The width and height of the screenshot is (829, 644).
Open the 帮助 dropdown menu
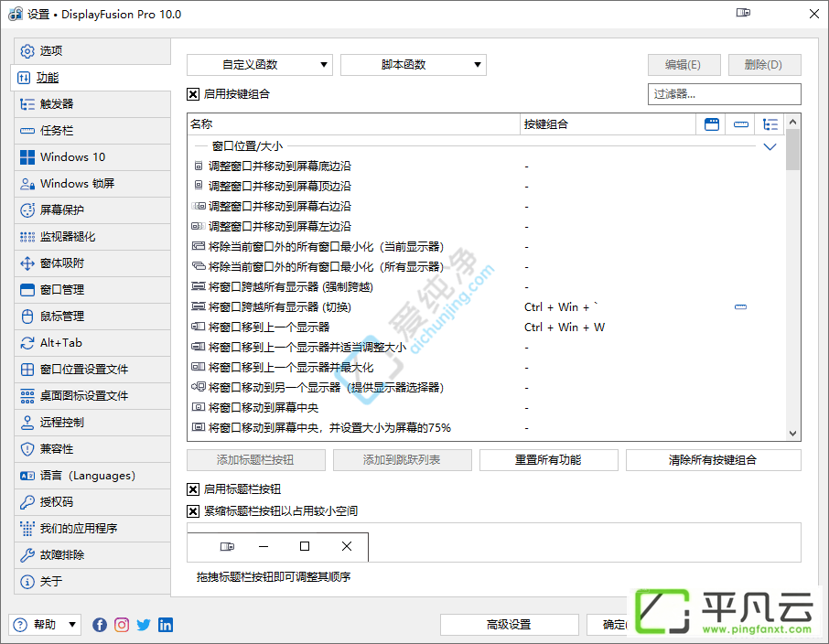tap(45, 625)
